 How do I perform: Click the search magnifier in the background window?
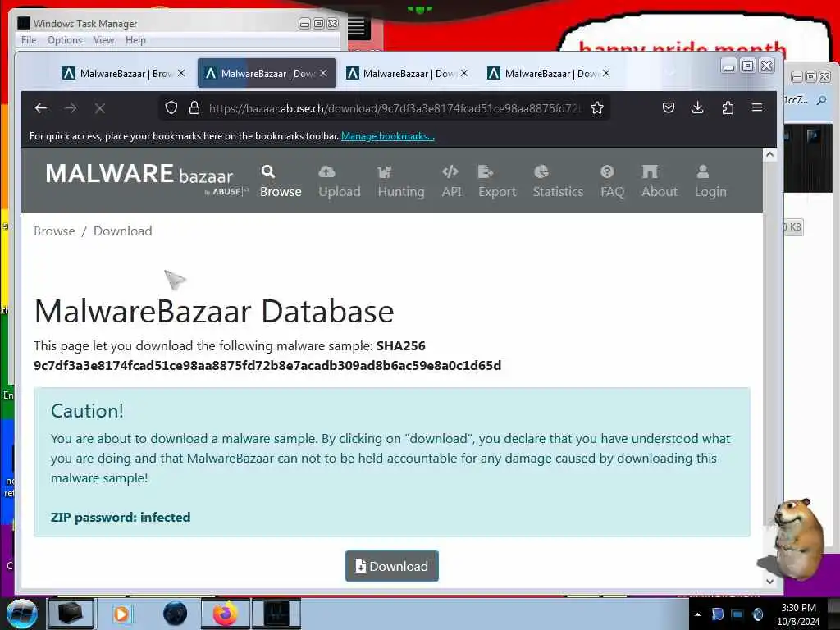click(x=821, y=99)
